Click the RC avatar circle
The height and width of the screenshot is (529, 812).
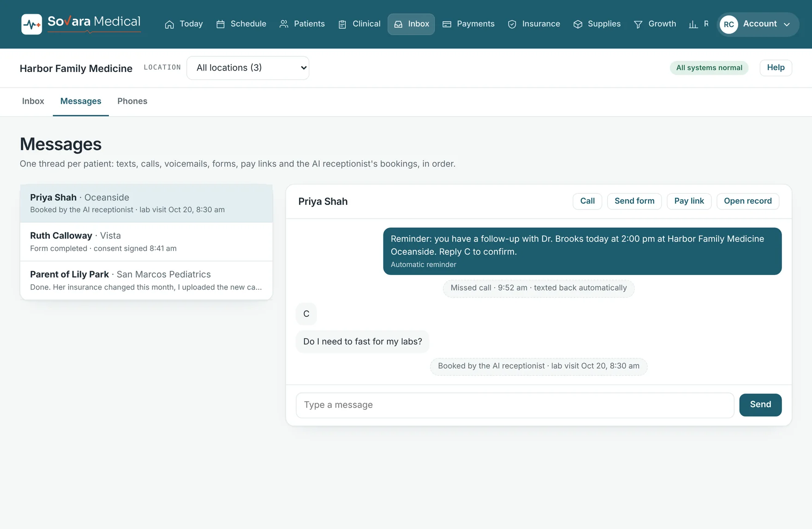coord(729,24)
